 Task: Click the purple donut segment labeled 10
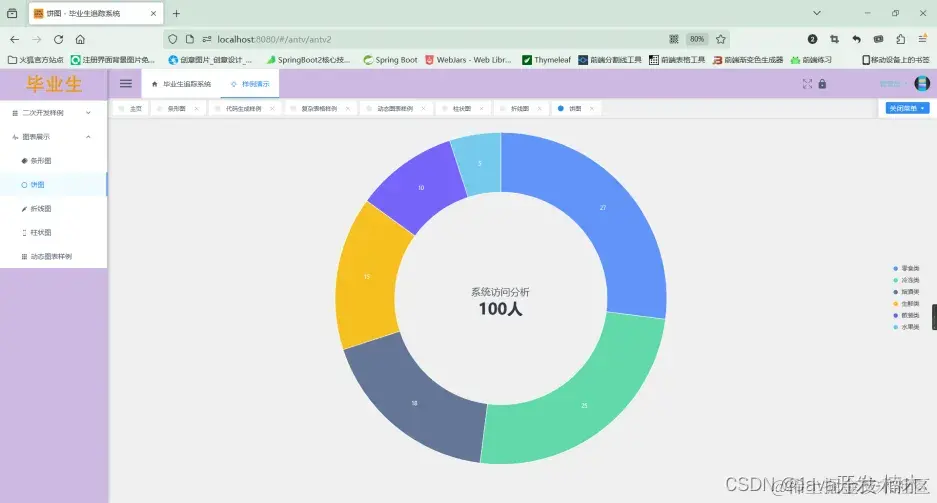421,187
